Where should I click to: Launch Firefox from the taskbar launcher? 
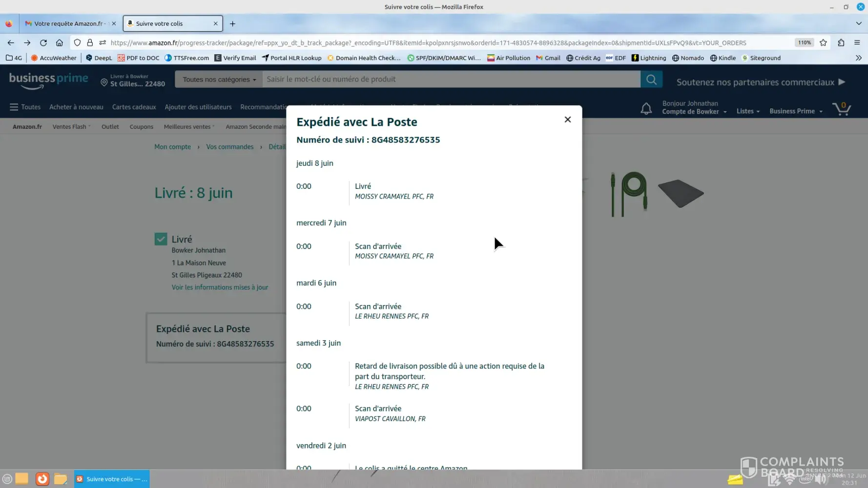42,479
